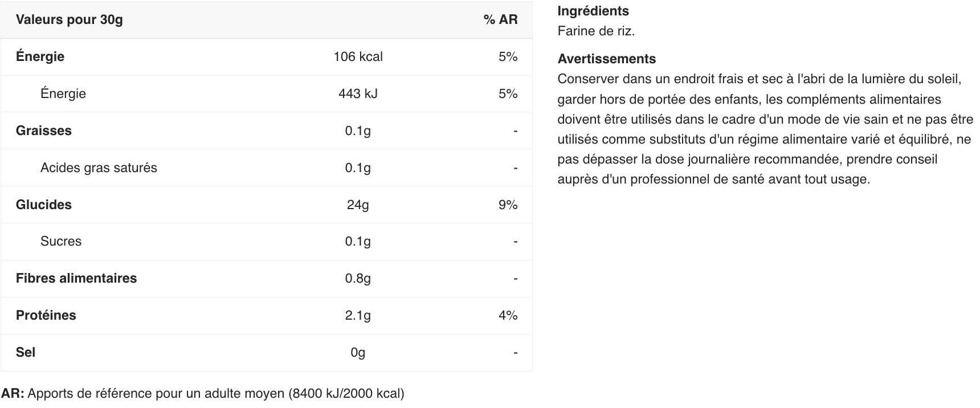The image size is (980, 408).
Task: Select the 'Fibres alimentaires' row label
Action: tap(76, 278)
